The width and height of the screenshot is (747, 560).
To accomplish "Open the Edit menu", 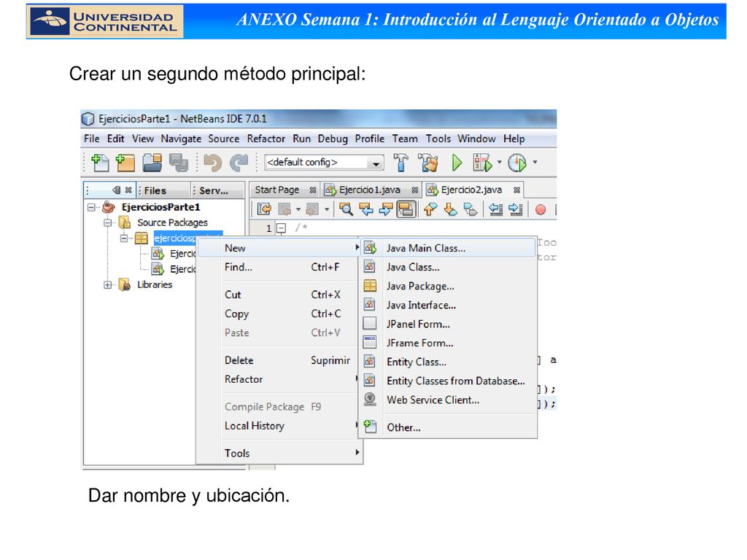I will coord(115,139).
